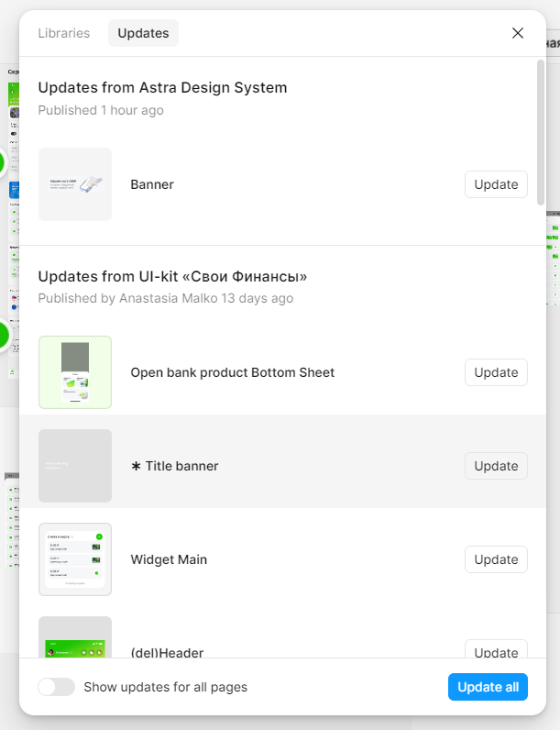Close the library updates dialog
The height and width of the screenshot is (730, 560).
point(518,33)
